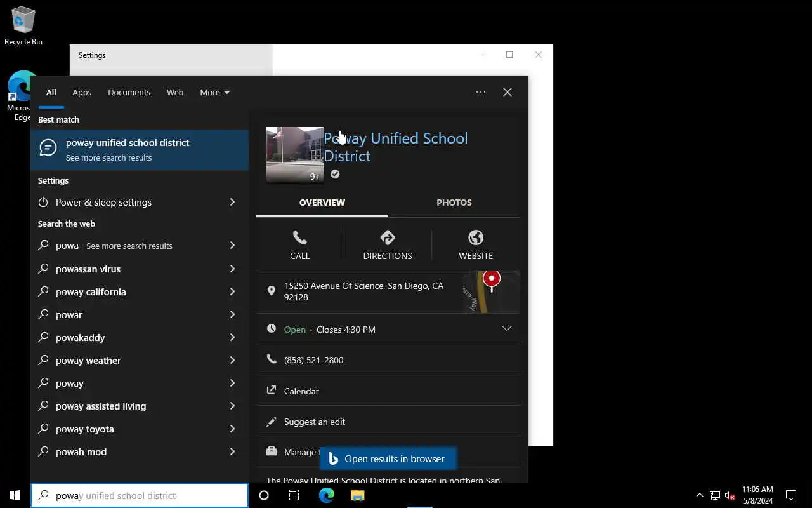Expand the poway california arrow
This screenshot has width=812, height=508.
[x=232, y=291]
